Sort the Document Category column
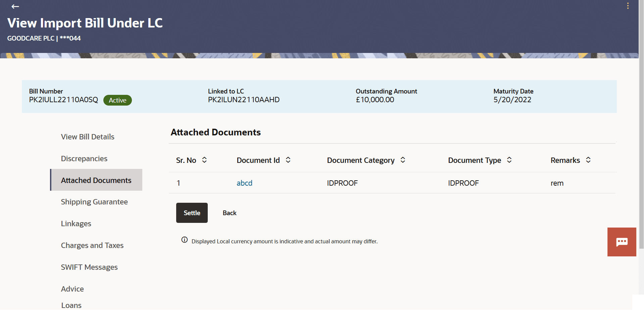 (x=402, y=160)
